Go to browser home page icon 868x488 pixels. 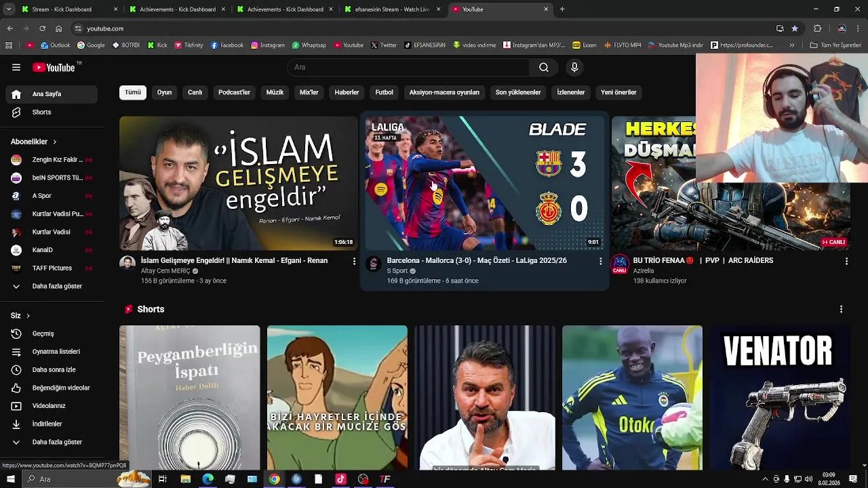(59, 28)
